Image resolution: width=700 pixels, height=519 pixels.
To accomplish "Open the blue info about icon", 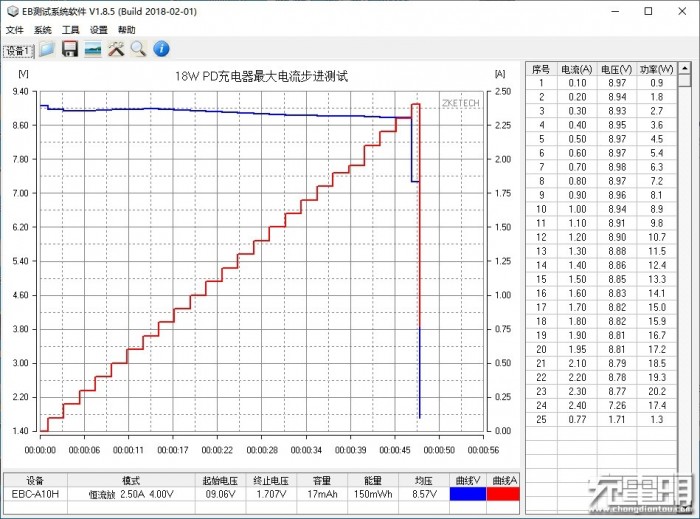I will tap(161, 49).
